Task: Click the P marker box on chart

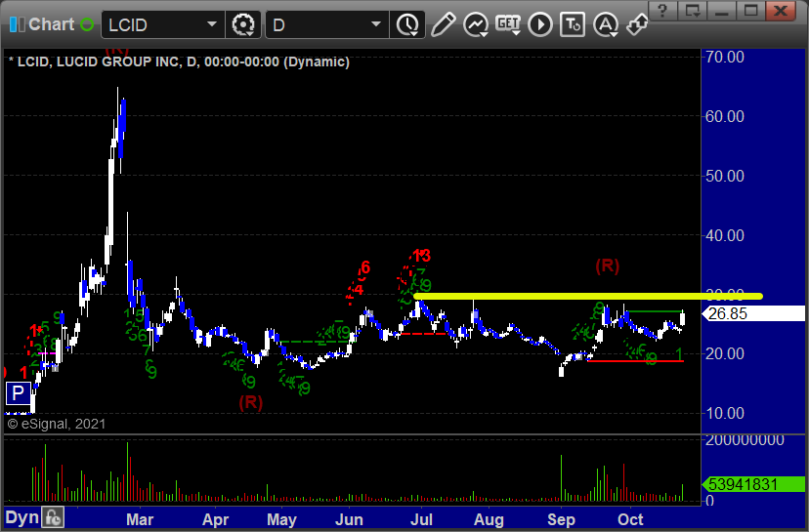Action: click(x=18, y=393)
